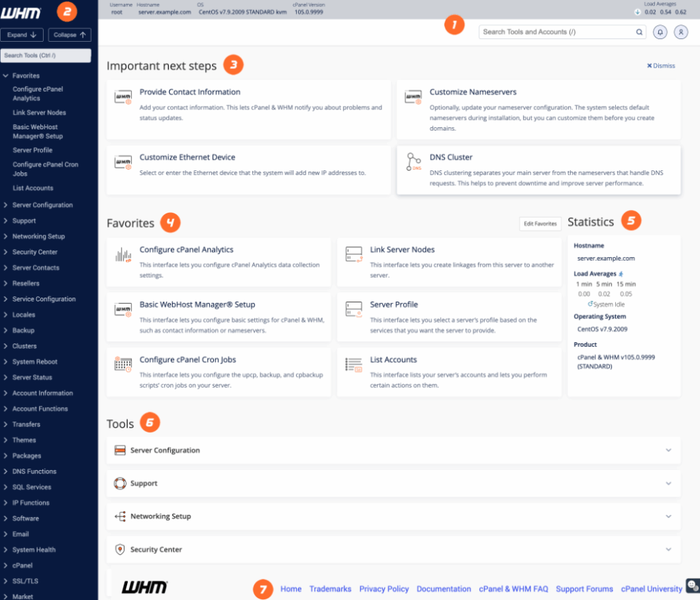Open the cPanel University footer link
Screen dimensions: 700x600
pyautogui.click(x=651, y=589)
